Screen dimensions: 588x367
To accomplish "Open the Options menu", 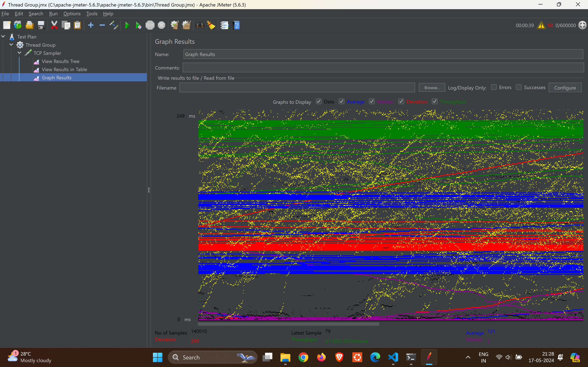I will pos(71,13).
